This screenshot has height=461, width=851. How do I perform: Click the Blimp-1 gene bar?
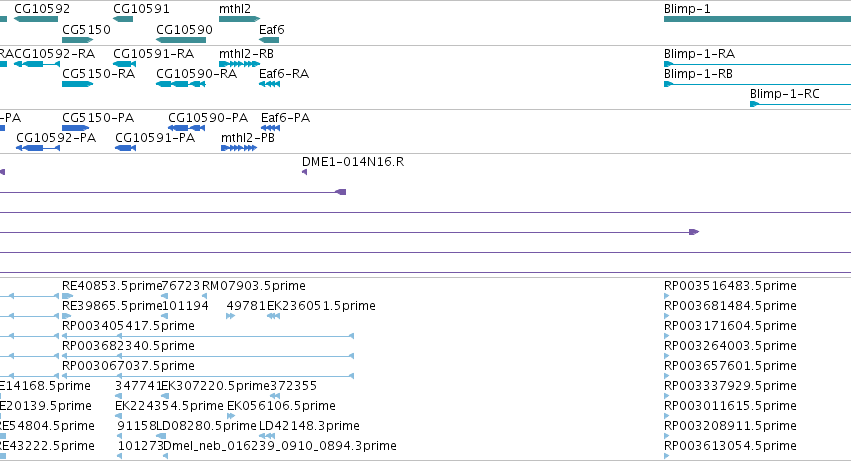[758, 19]
